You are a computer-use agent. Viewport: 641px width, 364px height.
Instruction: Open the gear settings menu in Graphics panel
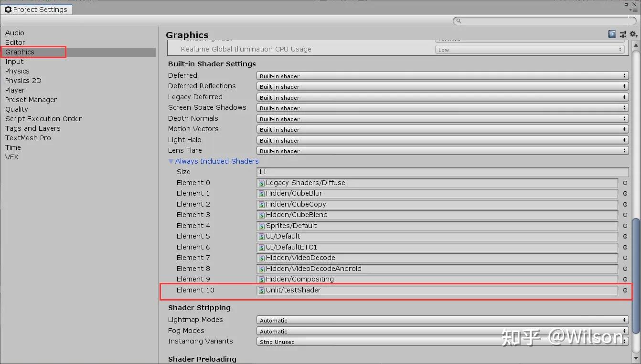point(633,34)
